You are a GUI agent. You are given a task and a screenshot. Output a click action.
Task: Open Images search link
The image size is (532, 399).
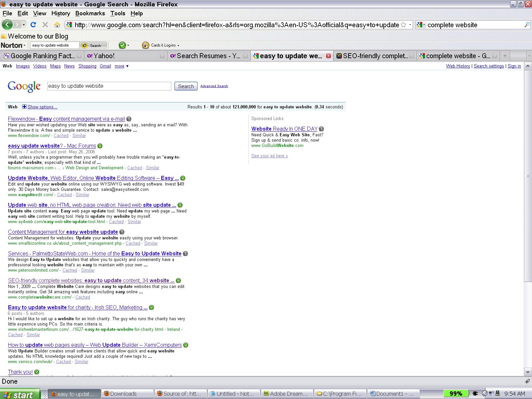(23, 66)
